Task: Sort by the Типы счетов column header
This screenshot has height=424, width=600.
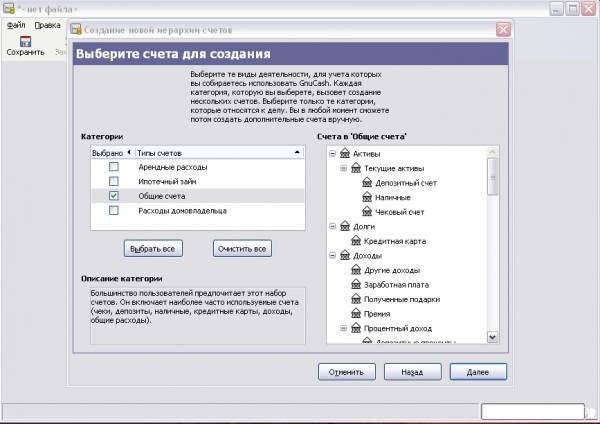Action: tap(219, 153)
